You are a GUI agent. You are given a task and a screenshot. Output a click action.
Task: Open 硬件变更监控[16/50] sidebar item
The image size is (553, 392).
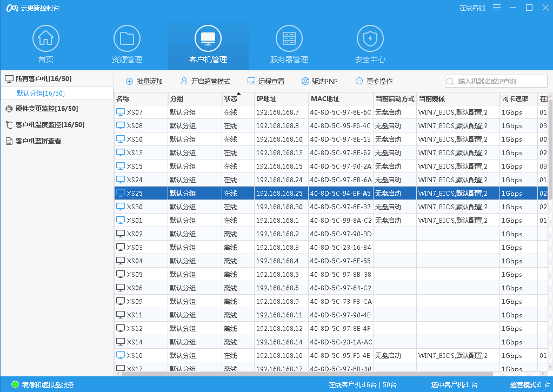pyautogui.click(x=42, y=108)
